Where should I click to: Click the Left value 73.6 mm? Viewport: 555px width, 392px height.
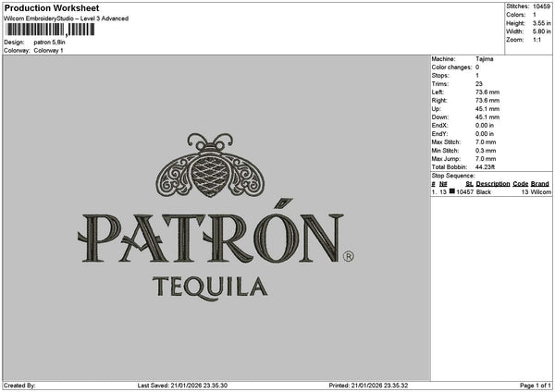click(487, 92)
